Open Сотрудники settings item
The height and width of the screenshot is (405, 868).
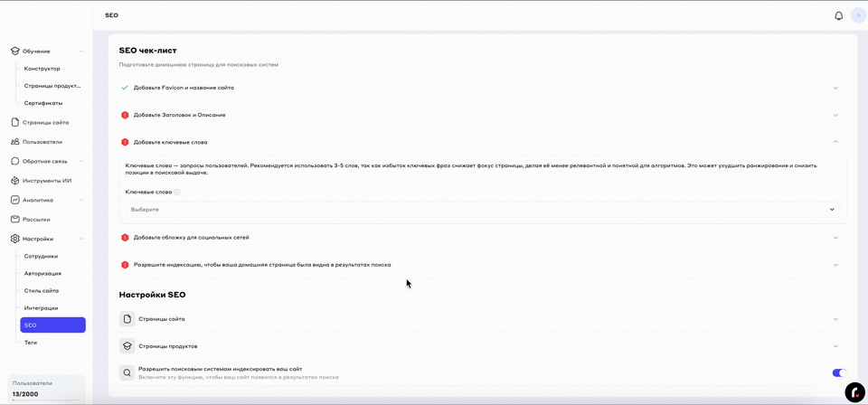(41, 257)
